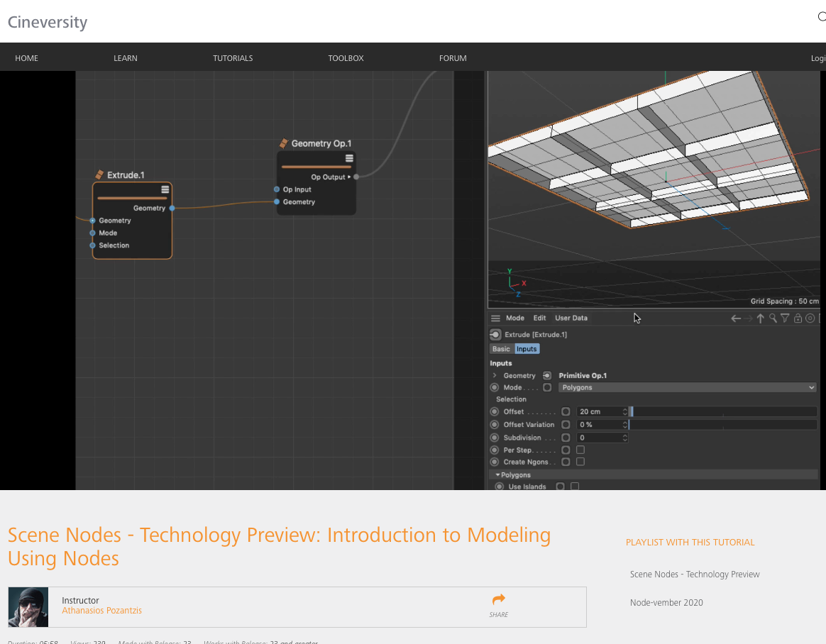The height and width of the screenshot is (644, 826).
Task: Click the up arrow navigation icon
Action: point(760,318)
